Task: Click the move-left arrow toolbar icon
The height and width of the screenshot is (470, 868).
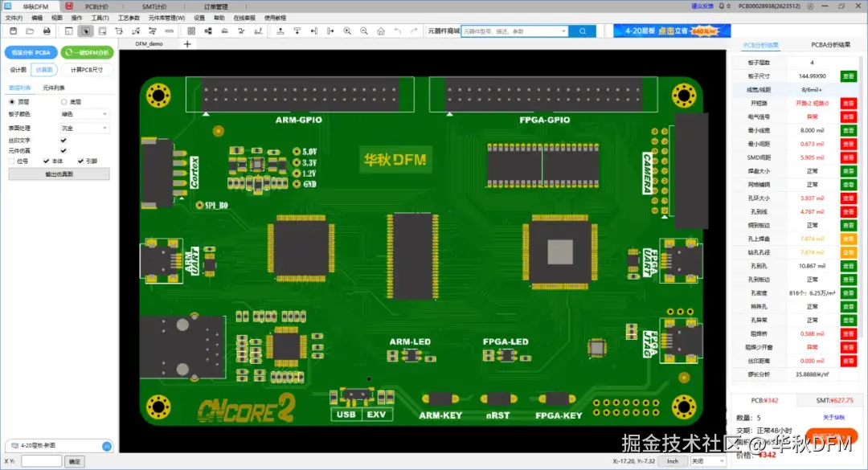Action: (x=314, y=31)
